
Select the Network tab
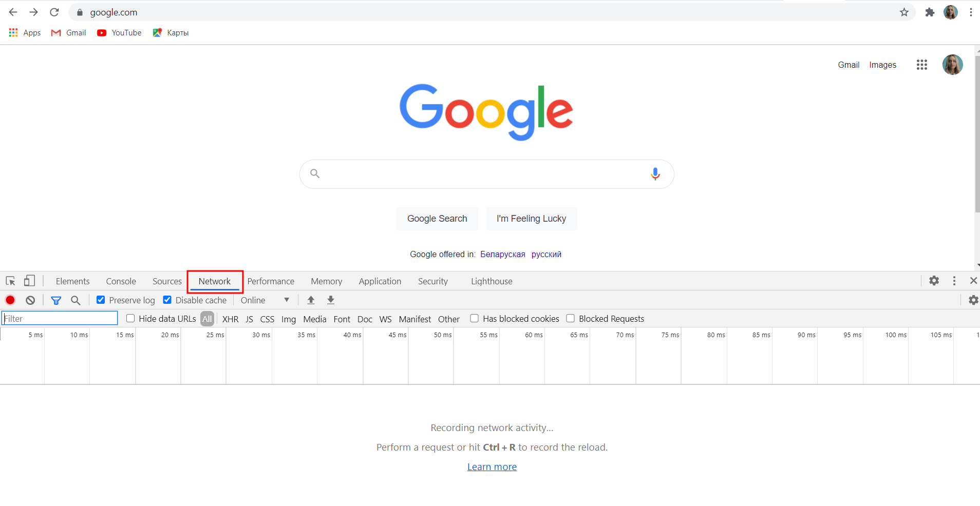[x=215, y=281]
